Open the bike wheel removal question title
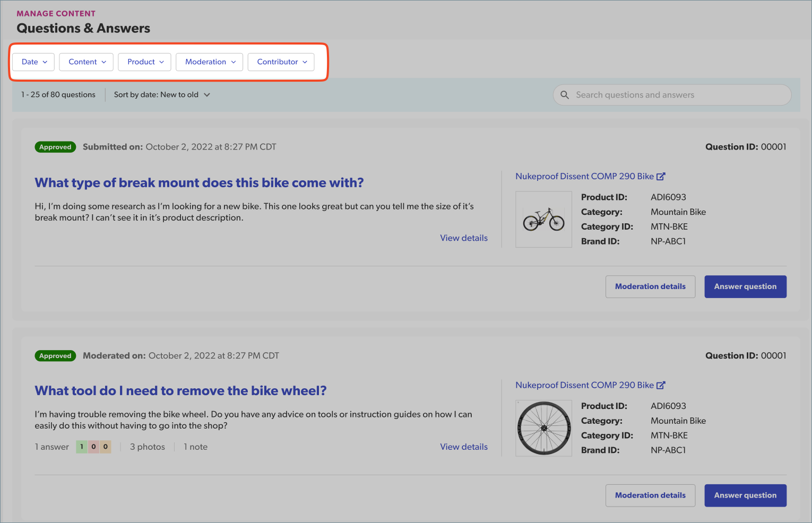The image size is (812, 523). click(x=180, y=391)
